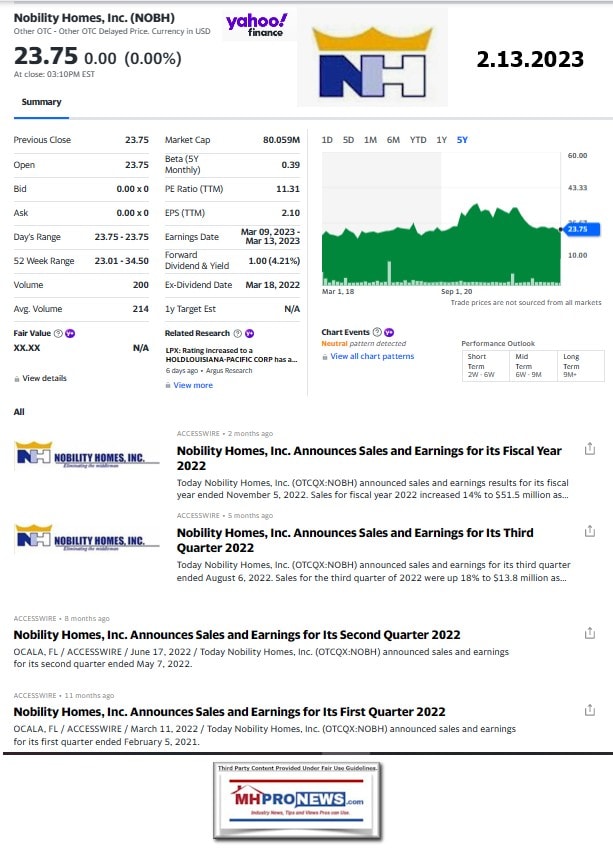Open the First Quarter 2022 earnings headline
The width and height of the screenshot is (613, 855).
pos(229,712)
